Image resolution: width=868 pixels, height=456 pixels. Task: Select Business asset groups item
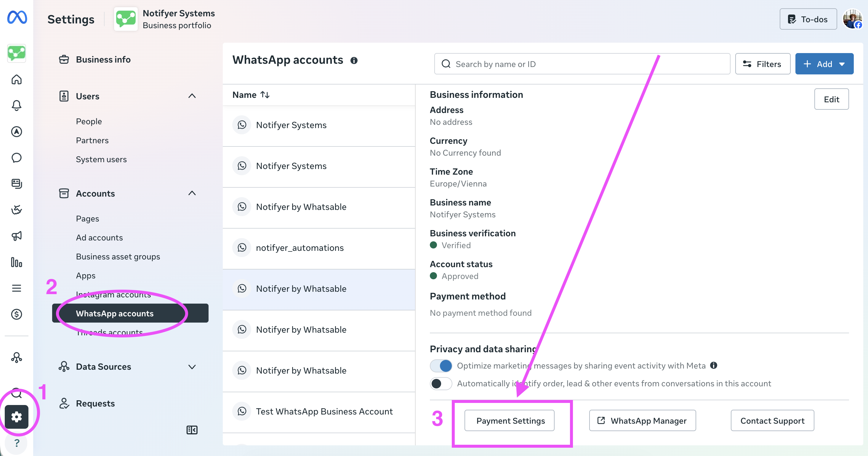(x=118, y=257)
